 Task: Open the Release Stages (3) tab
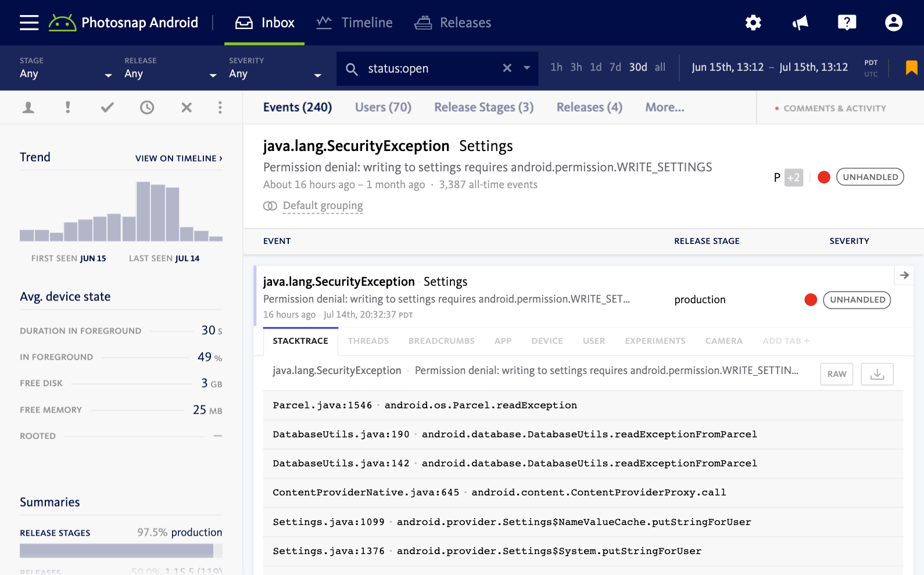point(484,107)
